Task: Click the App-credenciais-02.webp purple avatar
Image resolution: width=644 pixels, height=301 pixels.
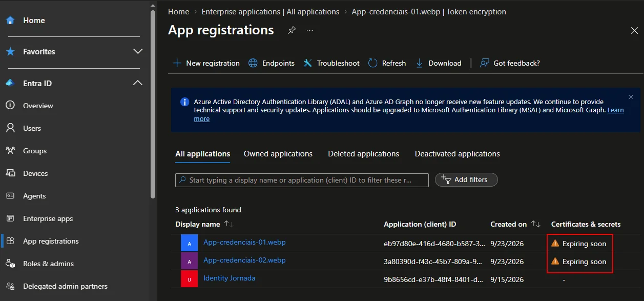Action: (x=189, y=261)
